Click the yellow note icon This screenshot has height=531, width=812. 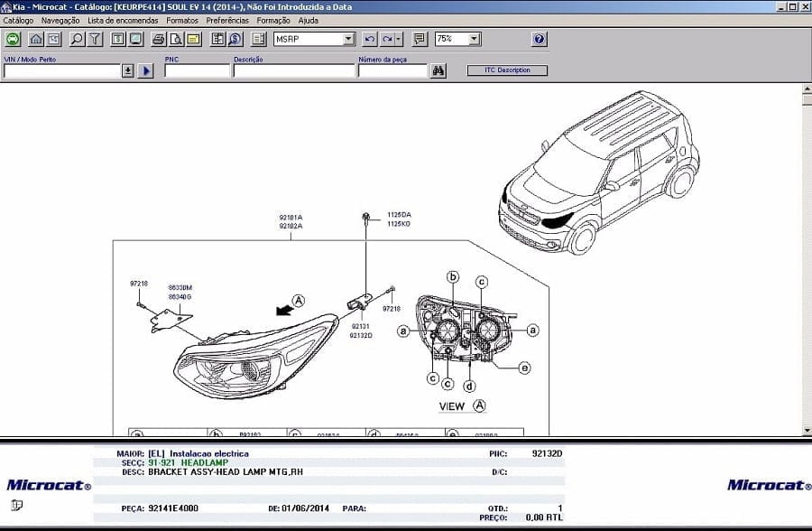tap(194, 39)
